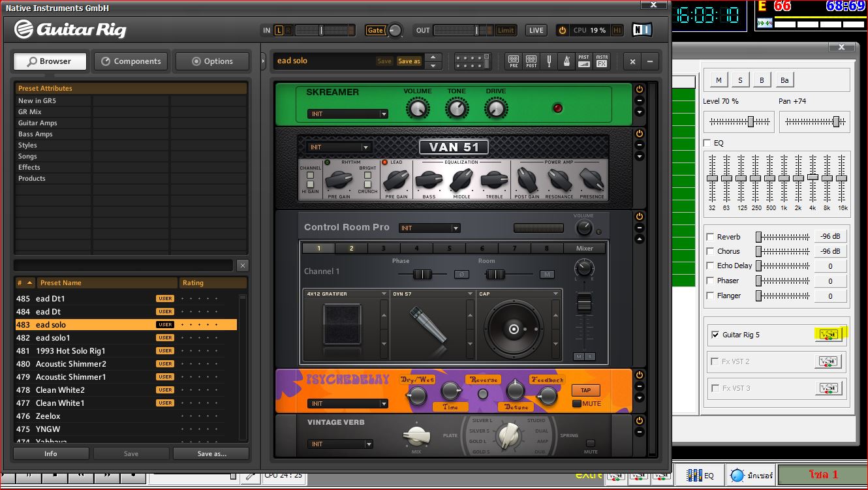
Task: Turn off the Psychedelay power button
Action: click(640, 375)
